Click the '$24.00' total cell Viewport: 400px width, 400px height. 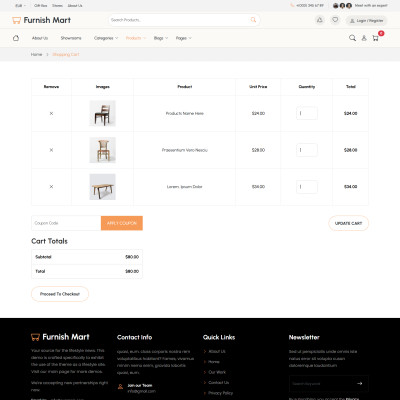351,113
